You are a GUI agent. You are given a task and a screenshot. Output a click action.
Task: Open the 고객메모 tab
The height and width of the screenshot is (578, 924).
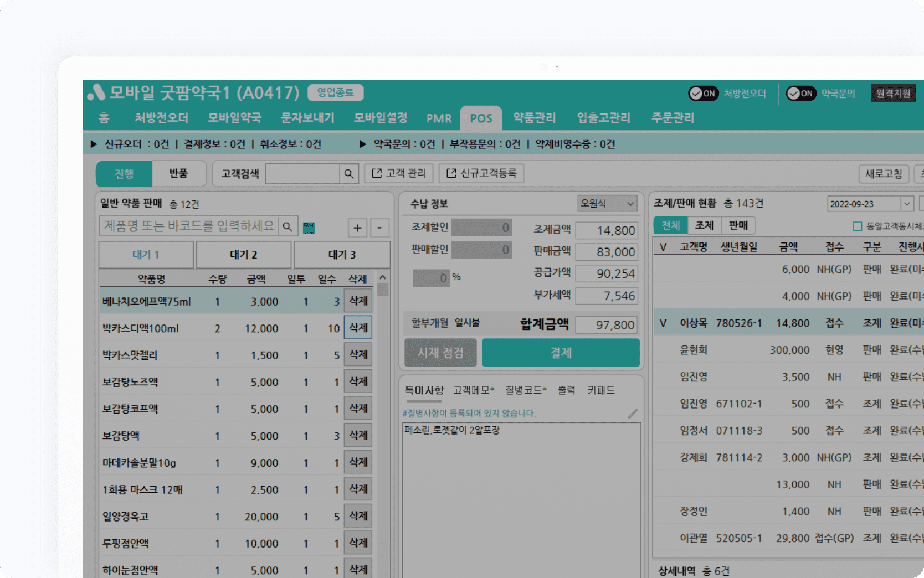click(473, 390)
